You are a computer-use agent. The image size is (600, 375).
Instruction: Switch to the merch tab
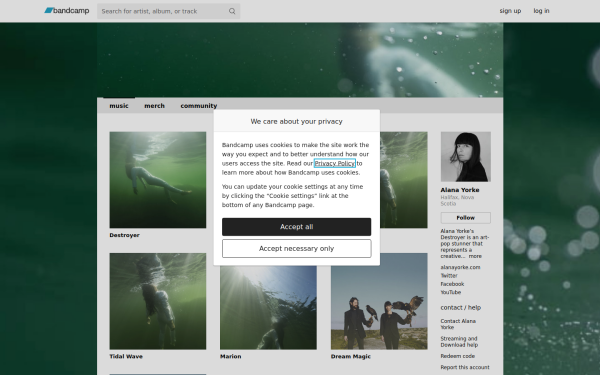tap(154, 106)
